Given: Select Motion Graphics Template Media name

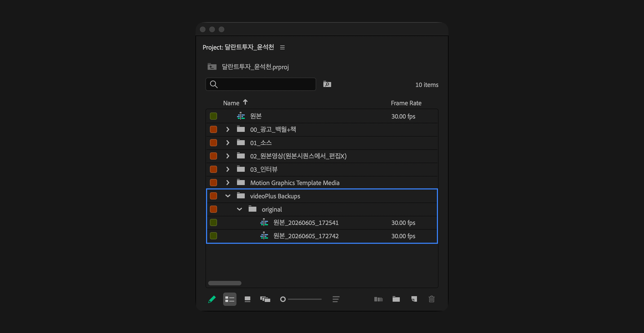Looking at the screenshot, I should [x=295, y=183].
